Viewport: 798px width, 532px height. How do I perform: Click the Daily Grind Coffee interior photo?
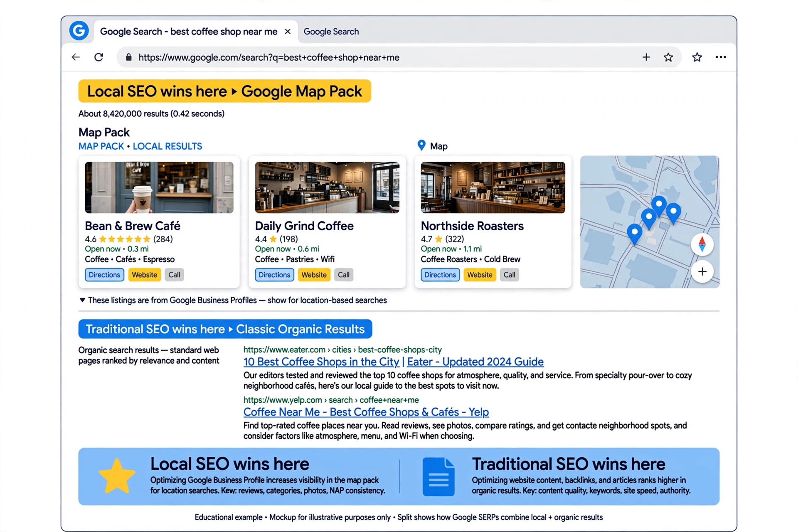pos(327,187)
